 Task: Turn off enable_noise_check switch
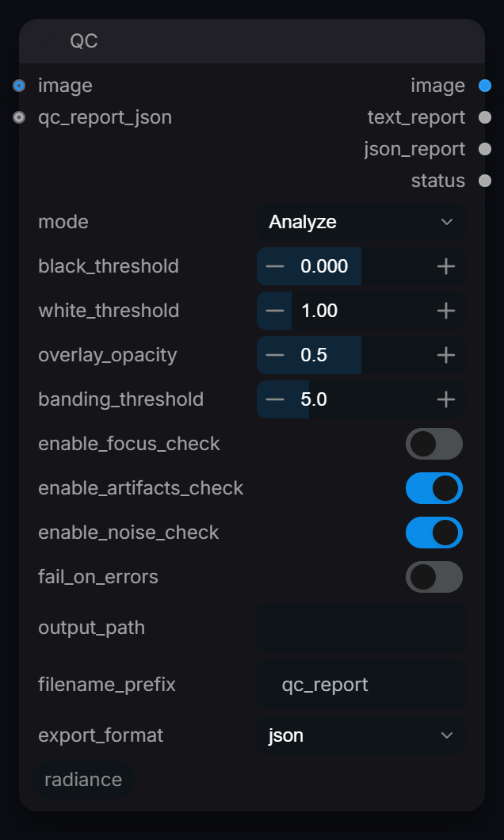pyautogui.click(x=433, y=533)
